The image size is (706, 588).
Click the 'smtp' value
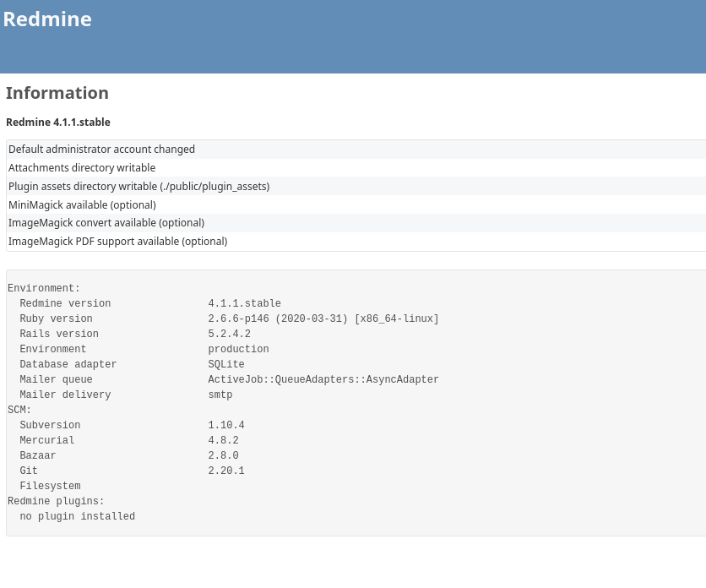tap(220, 395)
